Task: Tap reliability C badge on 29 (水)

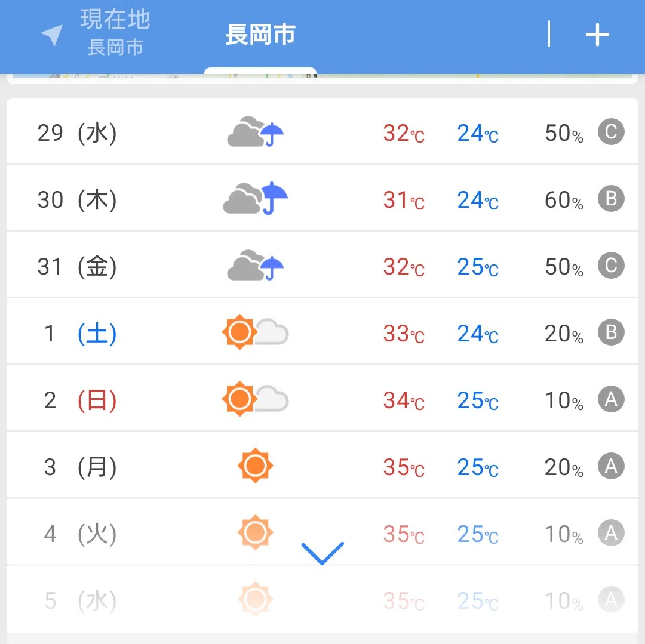Action: [611, 132]
